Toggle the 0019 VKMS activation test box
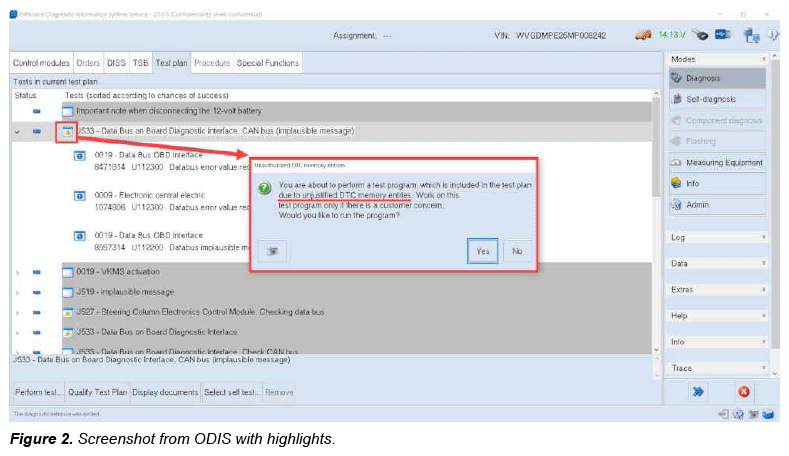789x456 pixels. 68,271
